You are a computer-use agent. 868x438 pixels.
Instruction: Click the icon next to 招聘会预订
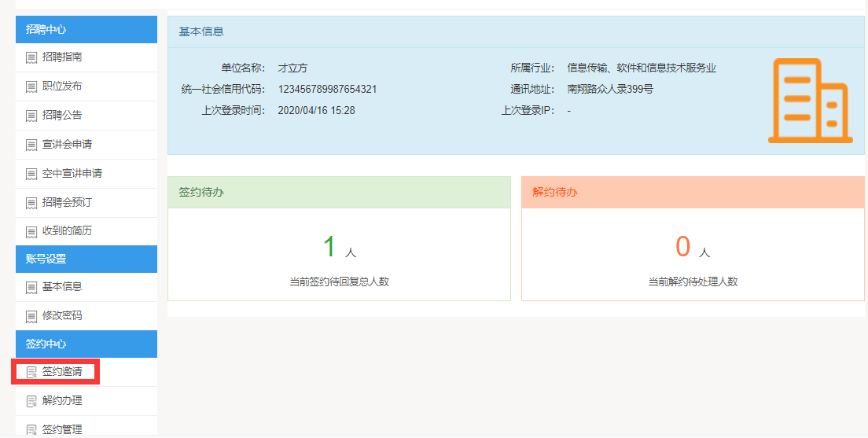(31, 203)
